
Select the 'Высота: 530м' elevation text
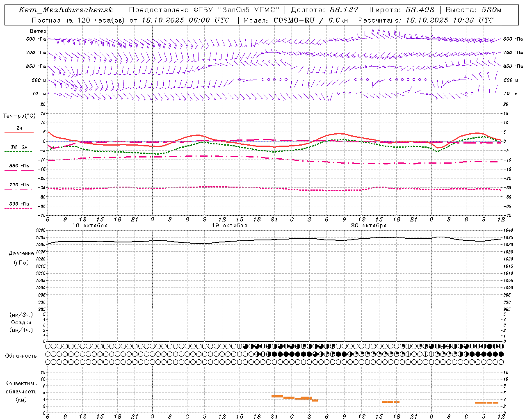click(x=473, y=10)
